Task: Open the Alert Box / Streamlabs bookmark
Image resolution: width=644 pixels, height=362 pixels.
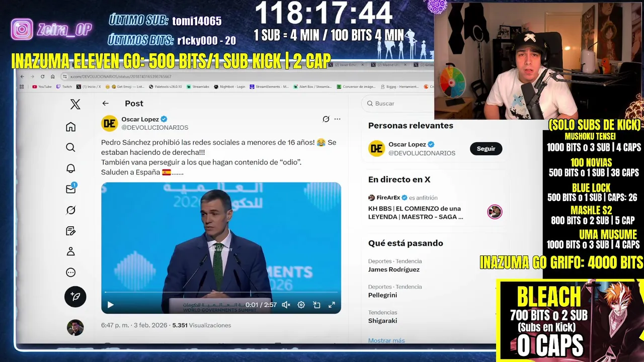Action: pyautogui.click(x=312, y=86)
